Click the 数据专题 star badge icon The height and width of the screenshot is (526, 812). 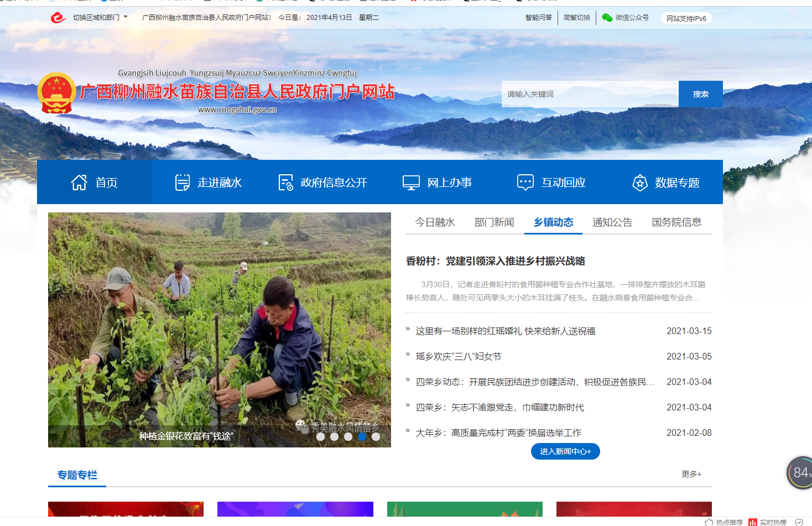[x=639, y=183]
